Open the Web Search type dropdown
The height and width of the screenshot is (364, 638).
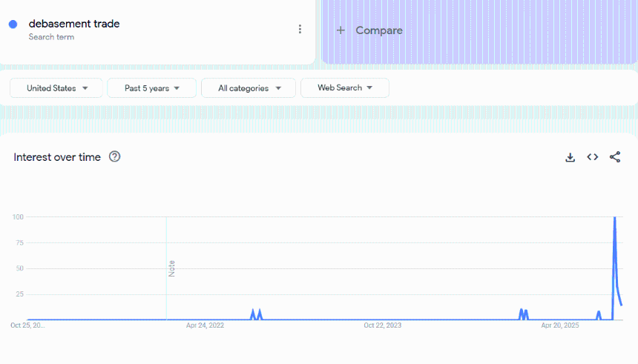(344, 88)
